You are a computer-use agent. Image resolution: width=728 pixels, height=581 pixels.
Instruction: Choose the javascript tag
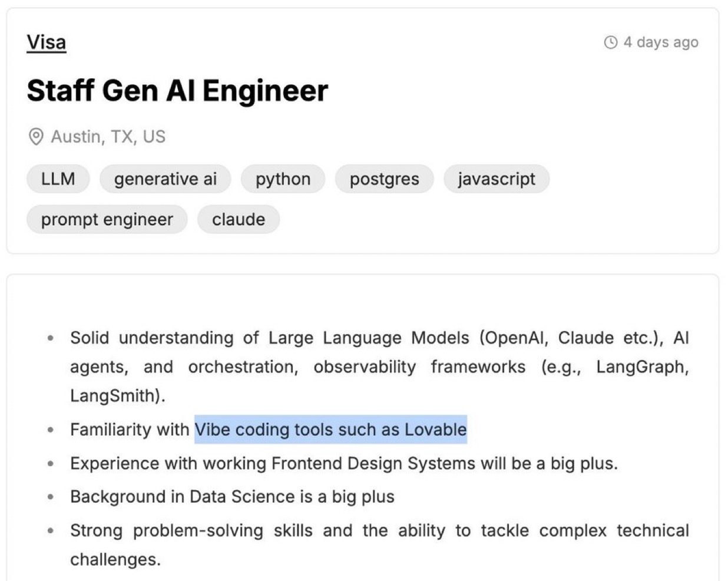(496, 179)
